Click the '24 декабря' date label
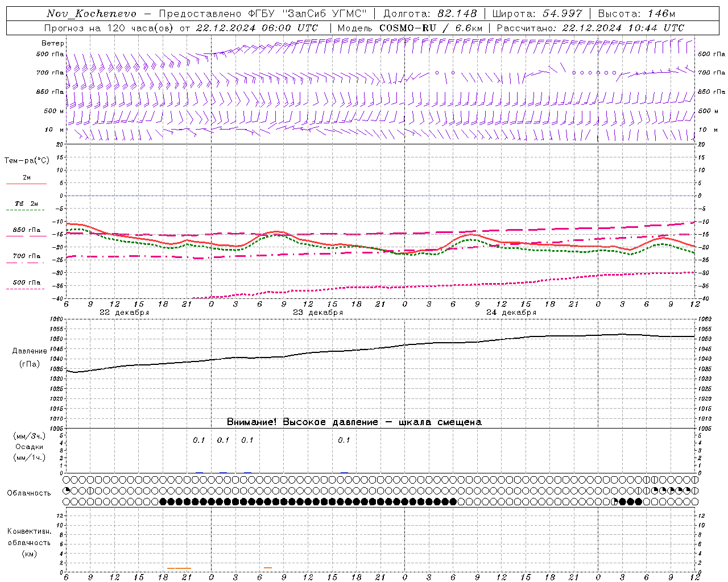This screenshot has width=728, height=582. point(511,313)
